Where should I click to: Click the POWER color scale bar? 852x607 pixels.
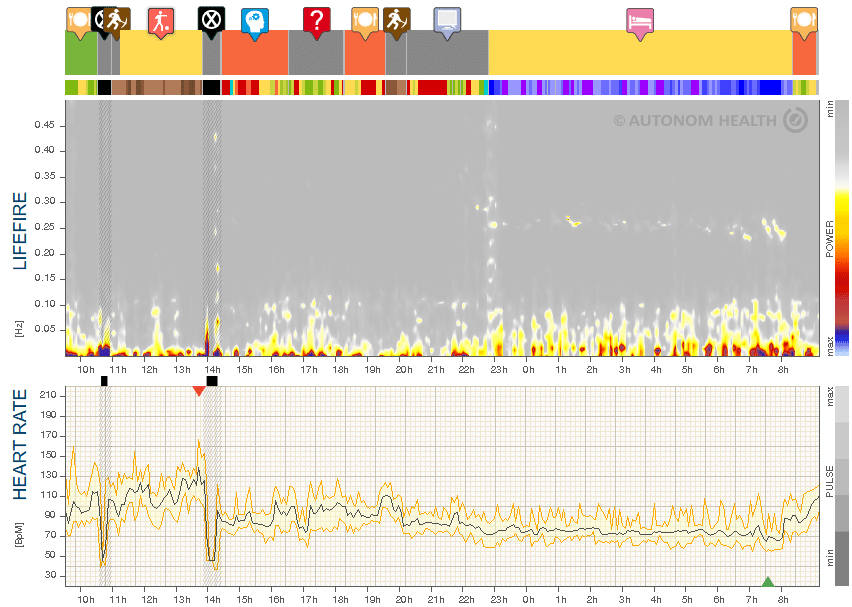842,228
